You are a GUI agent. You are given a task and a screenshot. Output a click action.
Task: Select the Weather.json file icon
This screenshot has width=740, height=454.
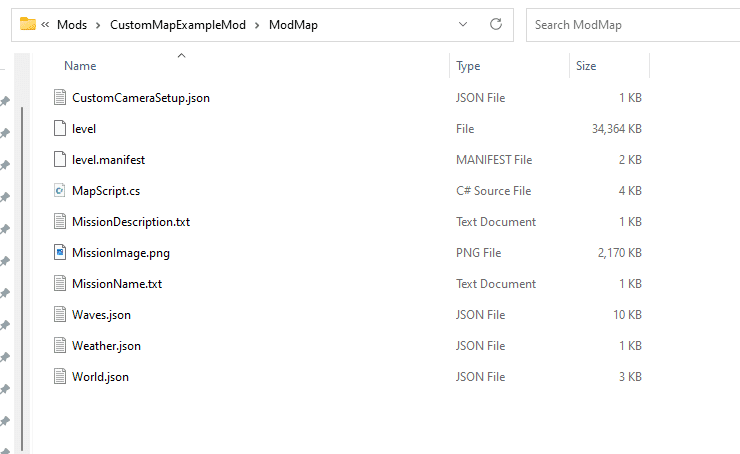tap(60, 345)
